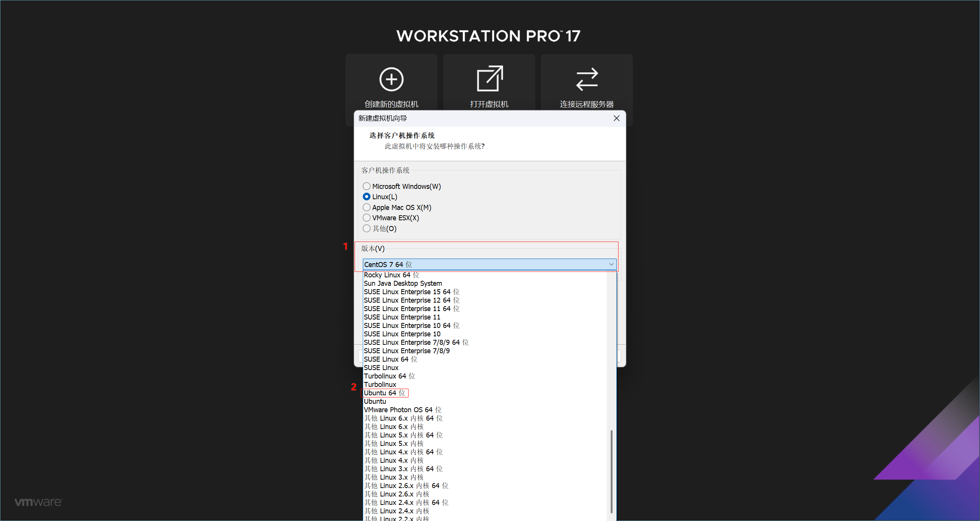
Task: Click the version list scrollbar thumb
Action: 611,472
